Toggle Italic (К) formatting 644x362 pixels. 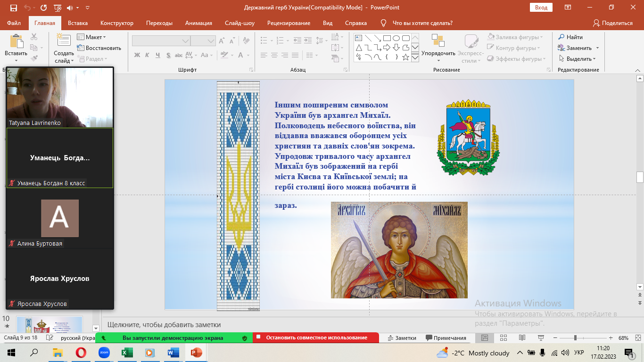point(147,55)
